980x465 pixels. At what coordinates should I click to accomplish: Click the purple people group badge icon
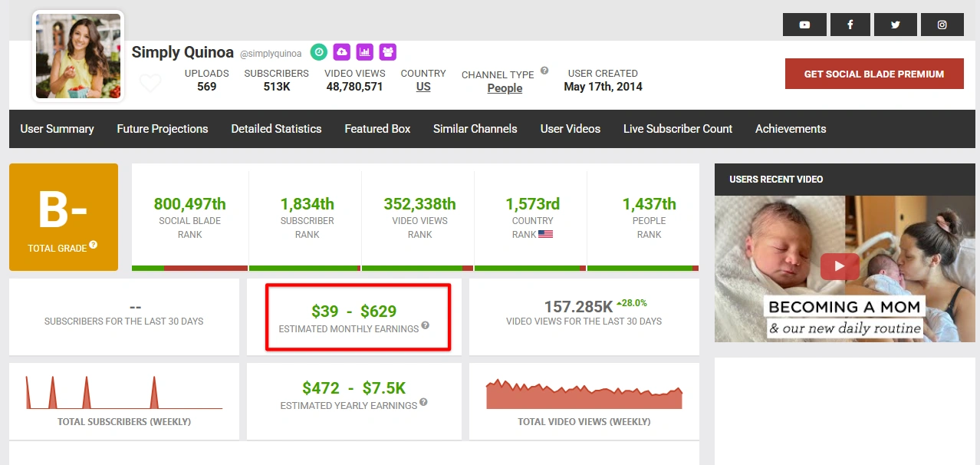tap(388, 52)
